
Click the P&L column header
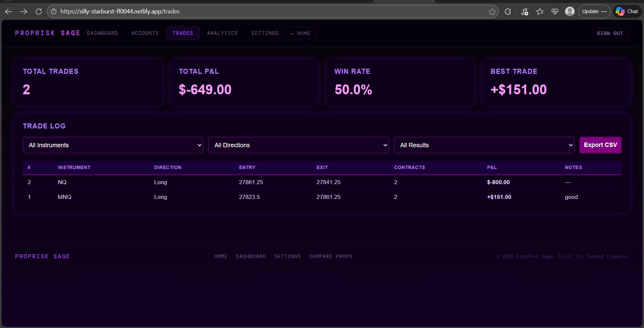492,167
